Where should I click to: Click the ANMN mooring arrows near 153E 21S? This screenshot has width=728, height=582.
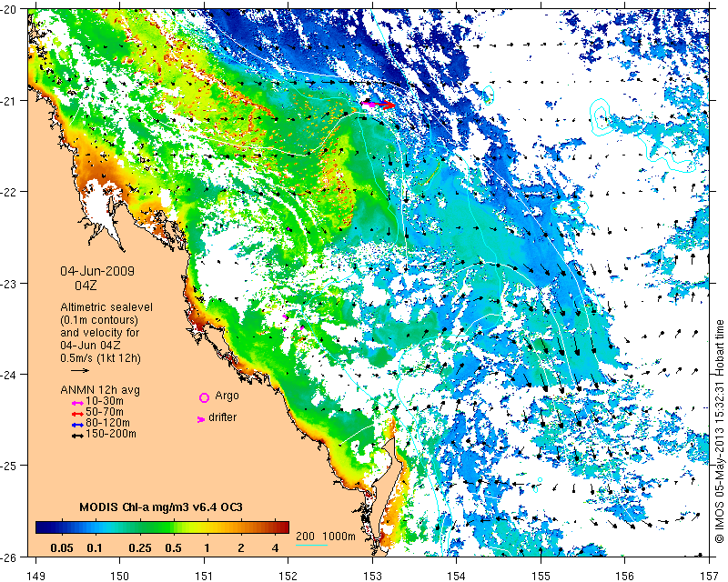click(379, 105)
